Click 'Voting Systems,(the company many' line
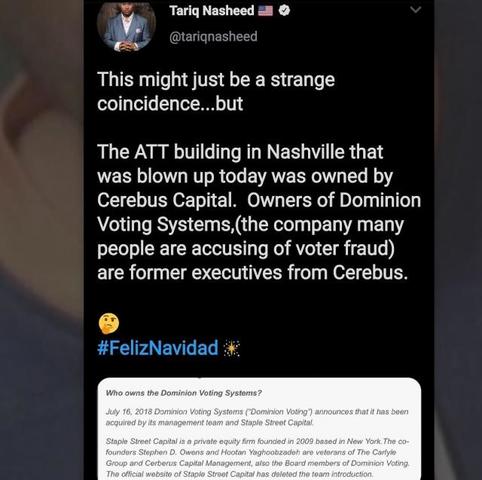This screenshot has width=482, height=480. pos(251,225)
